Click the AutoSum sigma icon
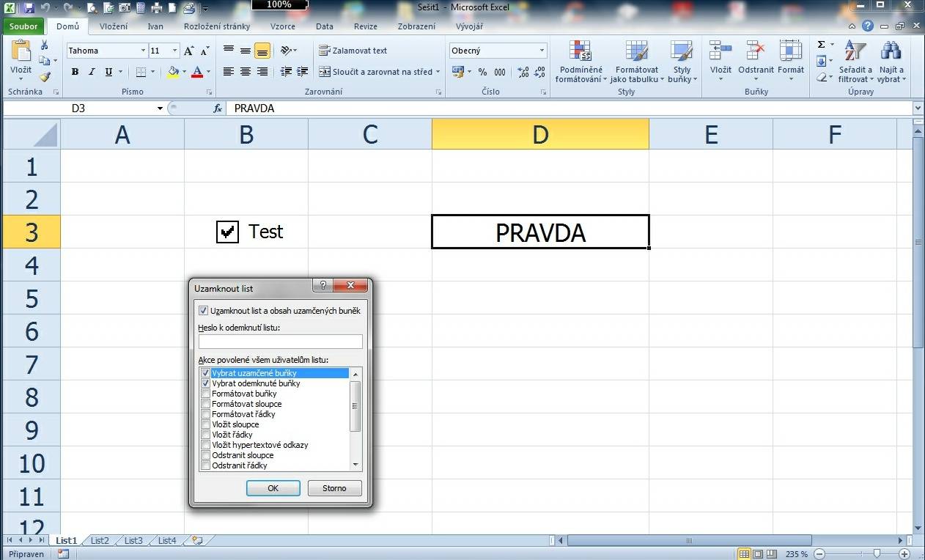This screenshot has width=925, height=560. point(821,45)
